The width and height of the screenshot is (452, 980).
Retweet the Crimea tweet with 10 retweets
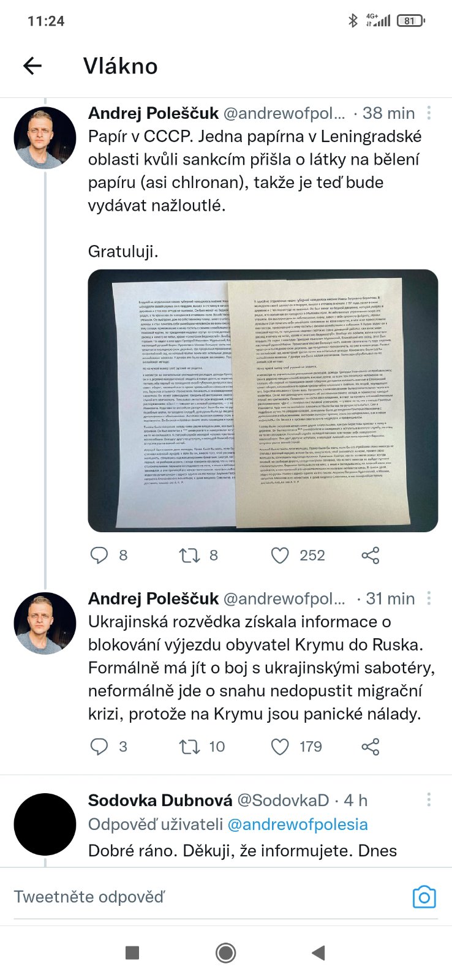coord(189,747)
